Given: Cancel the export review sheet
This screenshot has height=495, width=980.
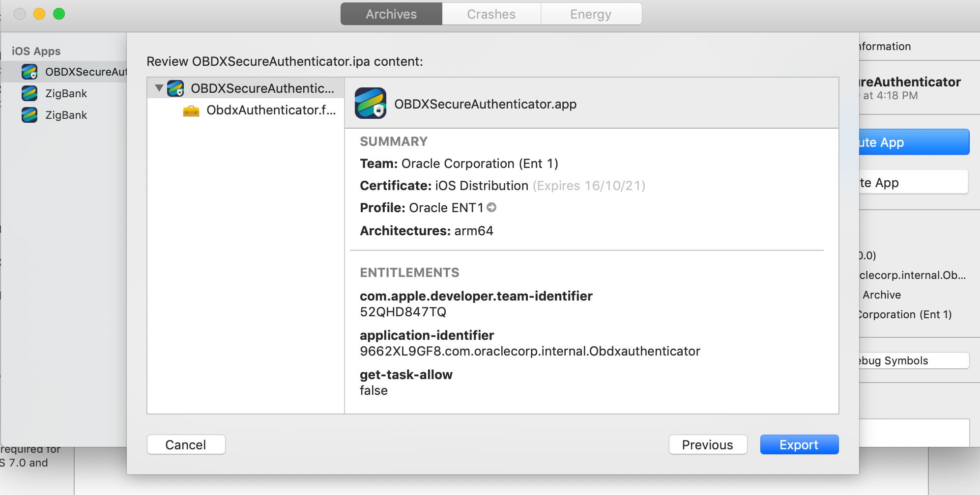Looking at the screenshot, I should 186,444.
